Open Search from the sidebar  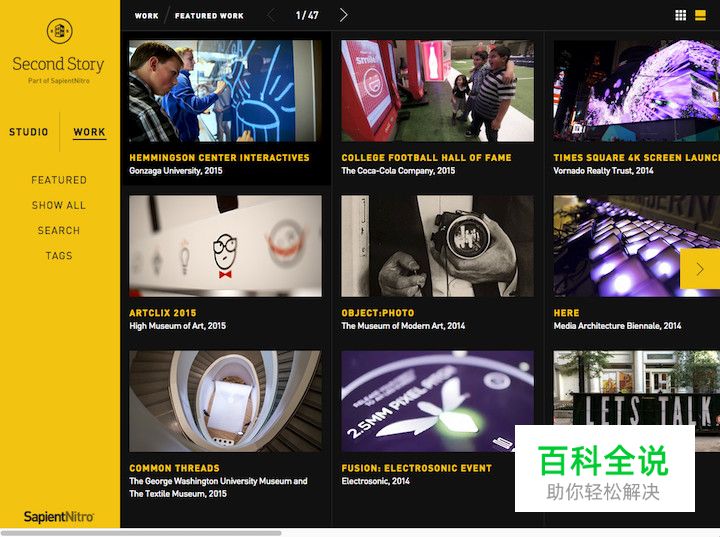coord(59,231)
